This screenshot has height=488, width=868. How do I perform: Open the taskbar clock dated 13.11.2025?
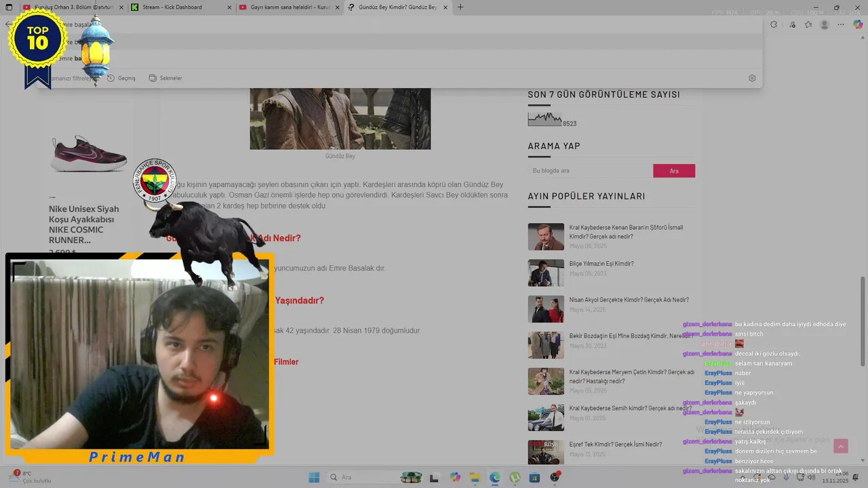tap(835, 477)
